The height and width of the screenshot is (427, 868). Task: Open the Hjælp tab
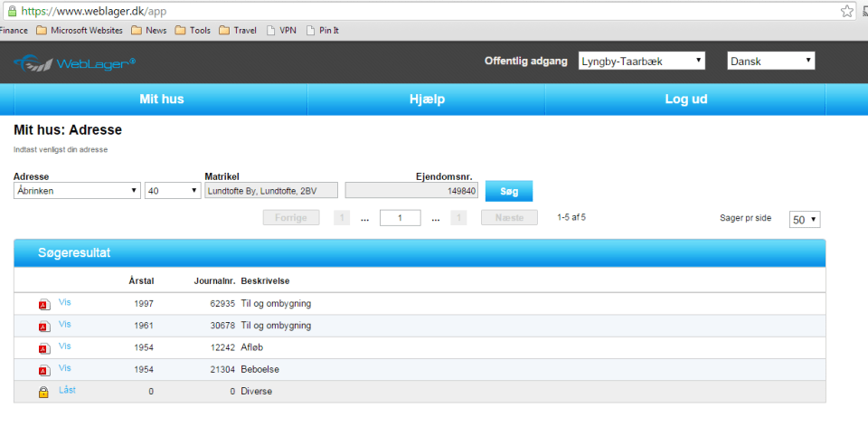(x=427, y=100)
